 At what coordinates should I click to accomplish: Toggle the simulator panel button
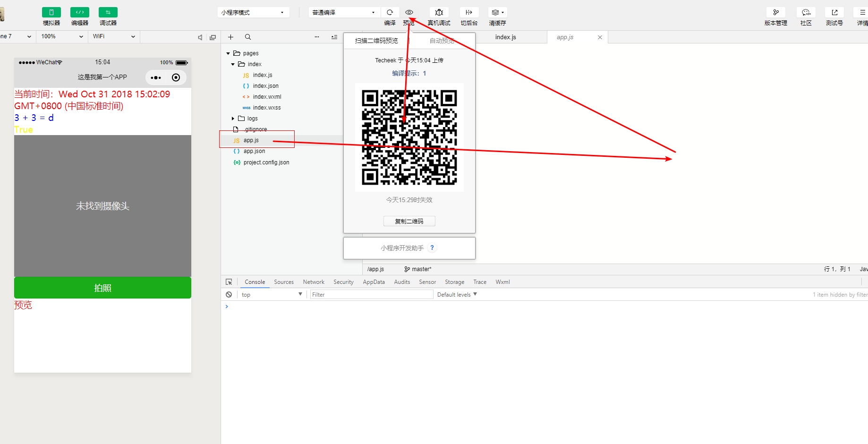51,13
